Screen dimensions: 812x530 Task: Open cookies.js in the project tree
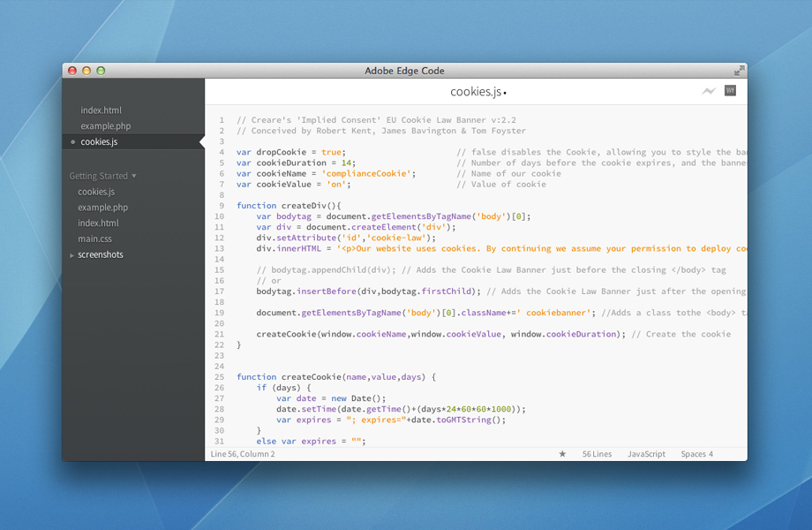tap(96, 192)
